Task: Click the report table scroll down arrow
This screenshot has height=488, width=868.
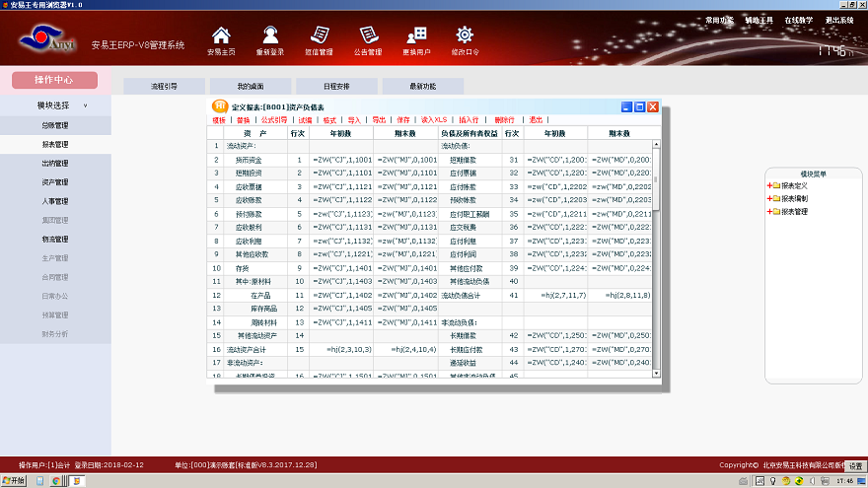Action: [x=657, y=374]
